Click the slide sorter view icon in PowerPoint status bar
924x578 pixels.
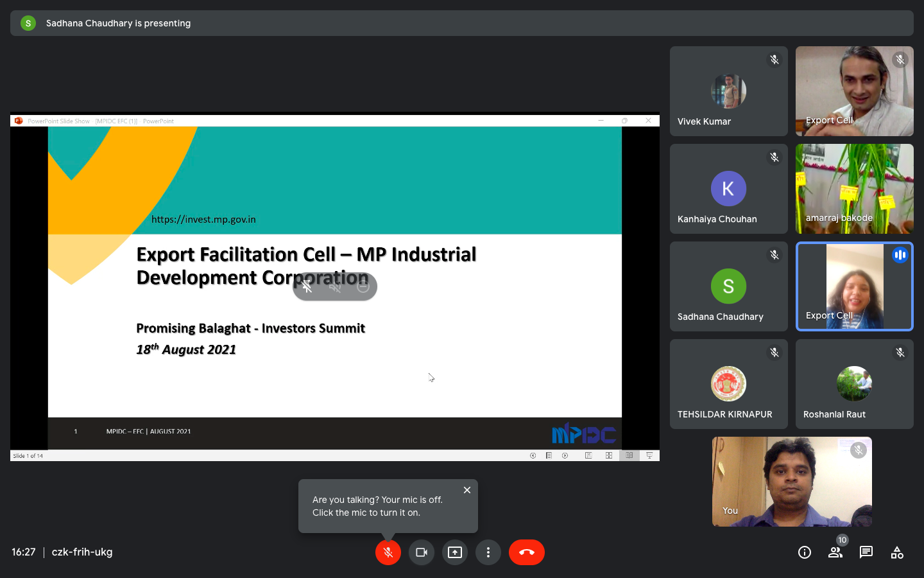(x=608, y=455)
